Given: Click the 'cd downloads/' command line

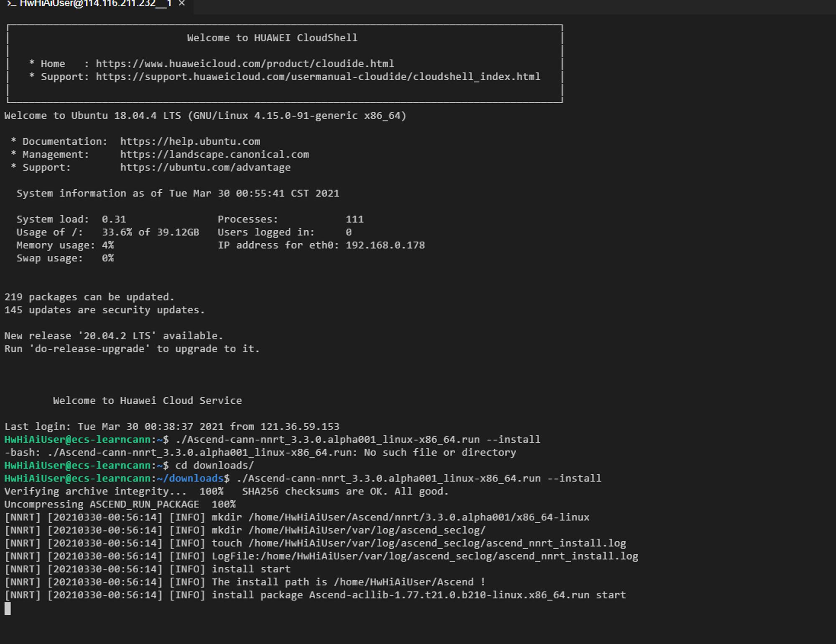Looking at the screenshot, I should [x=129, y=465].
